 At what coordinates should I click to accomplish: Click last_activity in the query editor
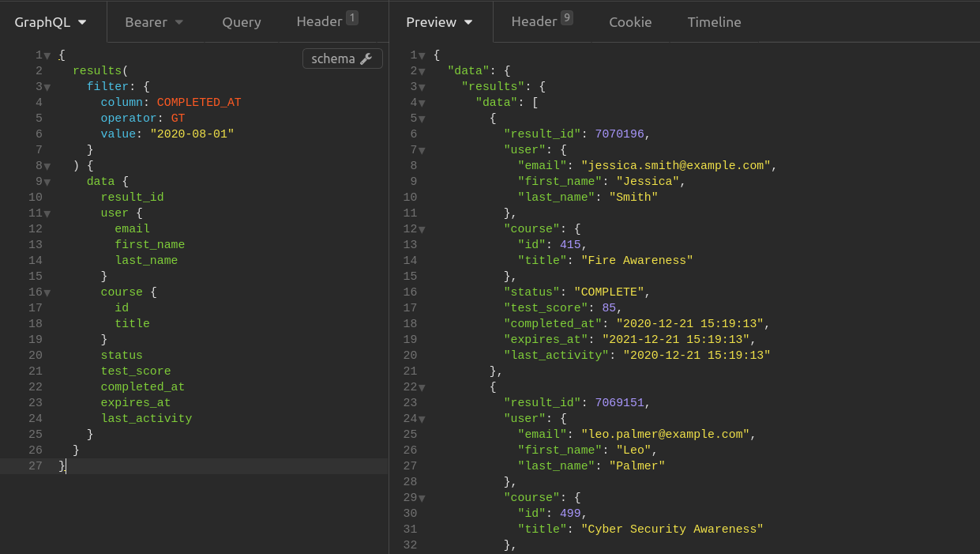coord(146,418)
